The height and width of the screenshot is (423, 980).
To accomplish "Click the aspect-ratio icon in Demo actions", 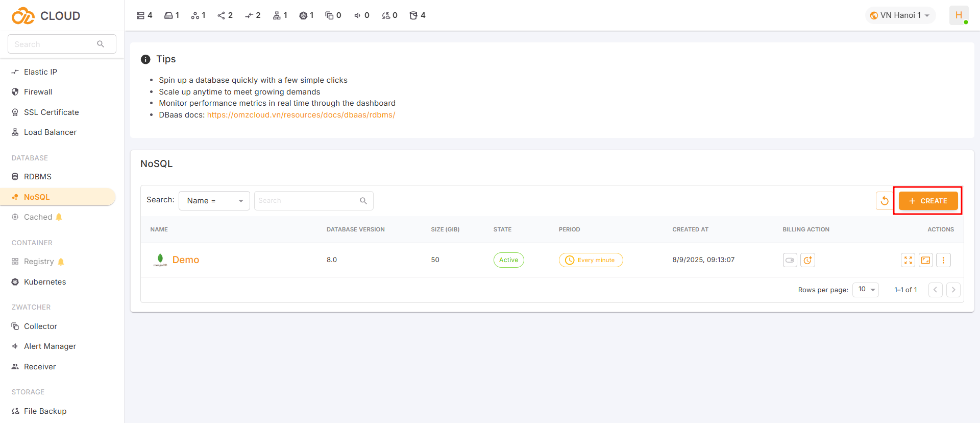I will coord(925,260).
